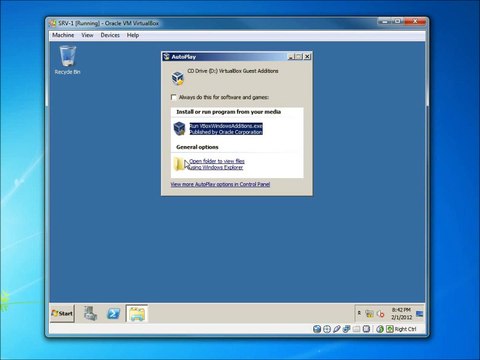The width and height of the screenshot is (480, 360).
Task: Click the 'General options' heading
Action: click(x=197, y=147)
